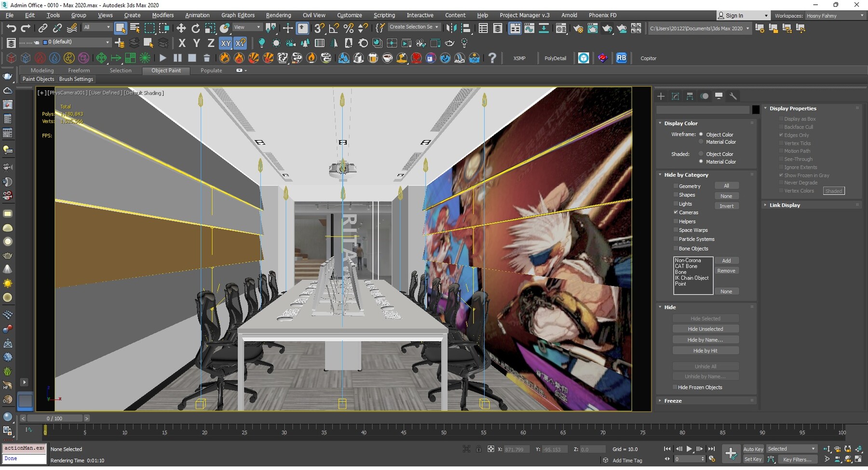Viewport: 868px width, 470px height.
Task: Click the Hide by Name button
Action: (x=705, y=339)
